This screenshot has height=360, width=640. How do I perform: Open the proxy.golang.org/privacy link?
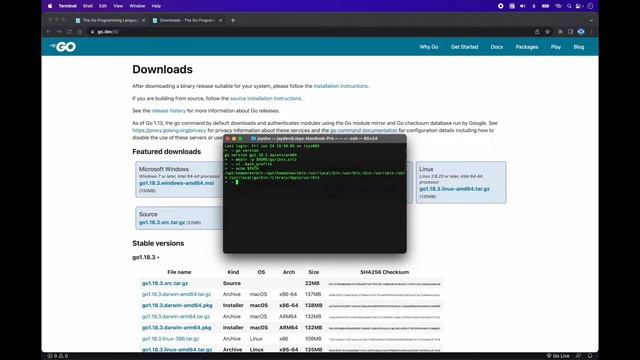click(169, 130)
